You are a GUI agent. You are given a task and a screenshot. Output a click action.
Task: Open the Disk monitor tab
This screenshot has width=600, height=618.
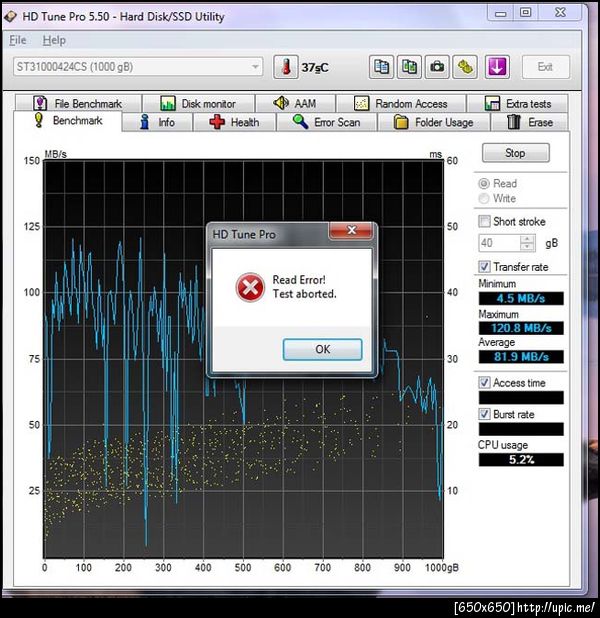(x=198, y=104)
